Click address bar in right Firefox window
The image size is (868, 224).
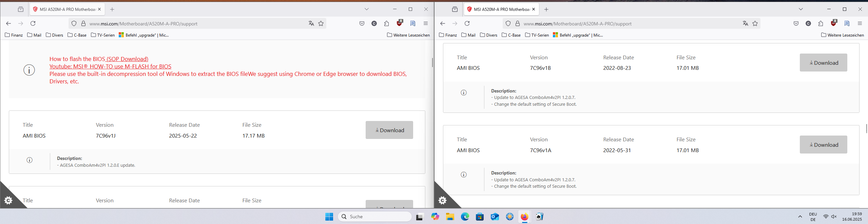[631, 23]
